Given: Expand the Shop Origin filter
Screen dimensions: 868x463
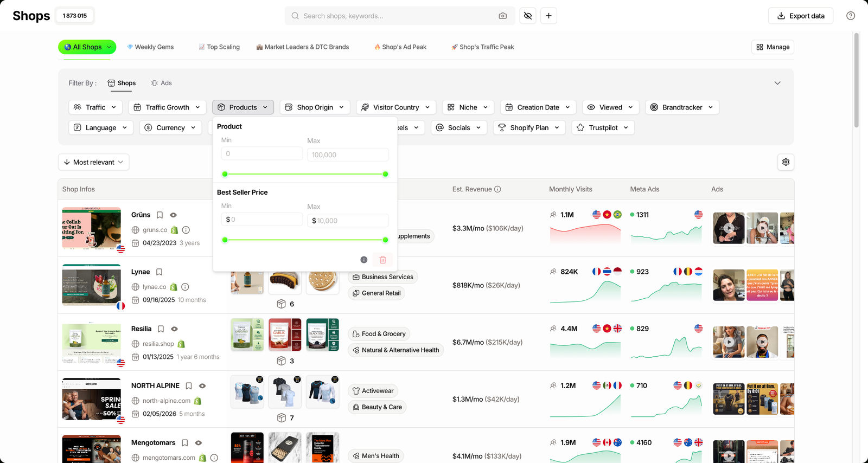Looking at the screenshot, I should (315, 107).
